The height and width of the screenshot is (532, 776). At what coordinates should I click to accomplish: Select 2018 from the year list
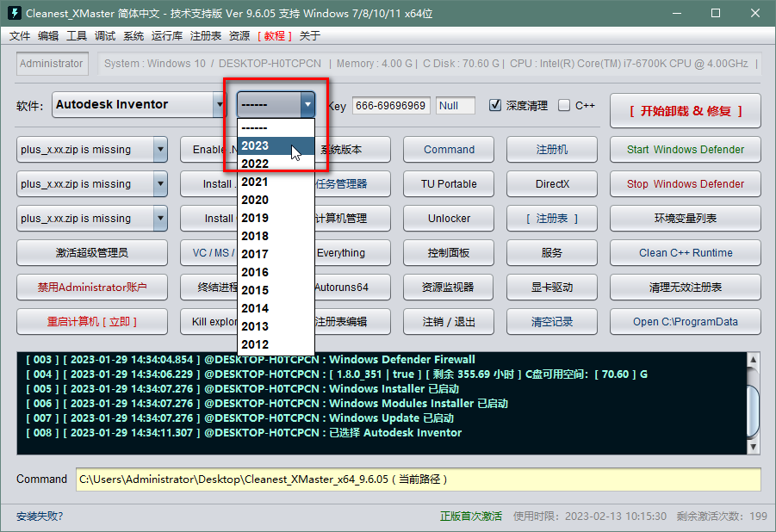coord(276,236)
